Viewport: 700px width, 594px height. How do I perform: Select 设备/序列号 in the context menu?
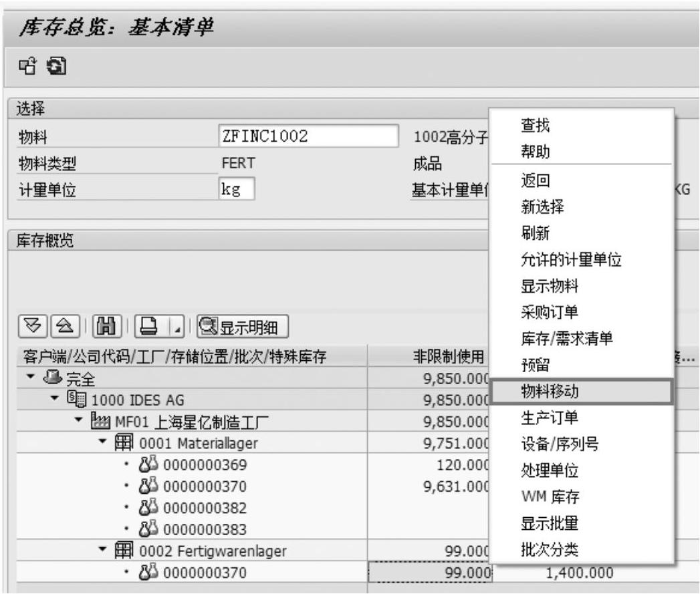tap(560, 444)
